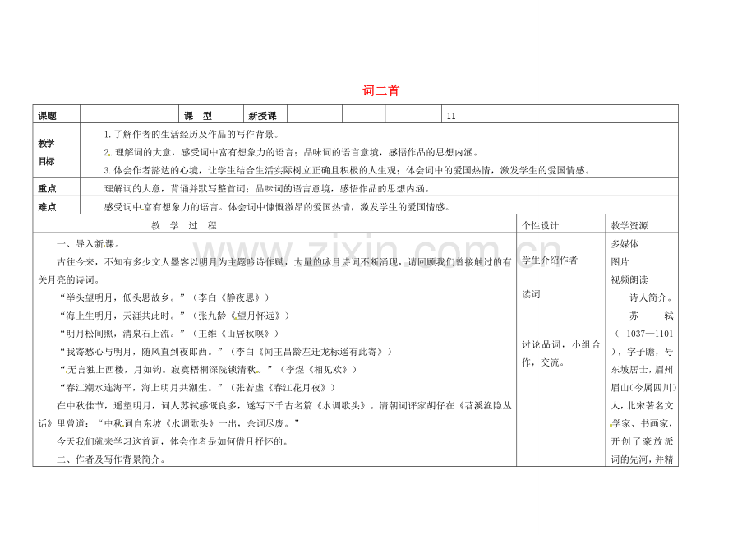Screen dimensions: 756x535
Task: Click the line starting 在中秋佳节，遥望明月
Action: coord(284,406)
